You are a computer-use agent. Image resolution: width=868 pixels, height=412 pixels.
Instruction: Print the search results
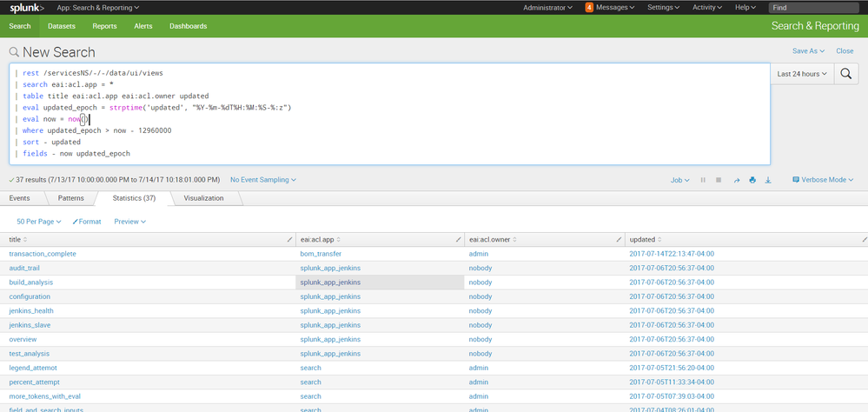pyautogui.click(x=752, y=180)
